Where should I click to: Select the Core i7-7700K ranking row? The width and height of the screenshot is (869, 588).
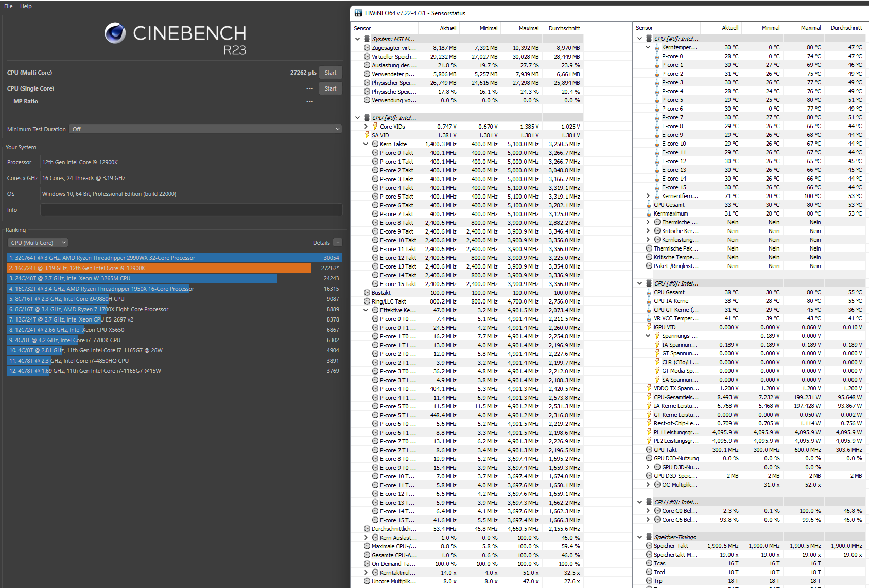coord(174,340)
